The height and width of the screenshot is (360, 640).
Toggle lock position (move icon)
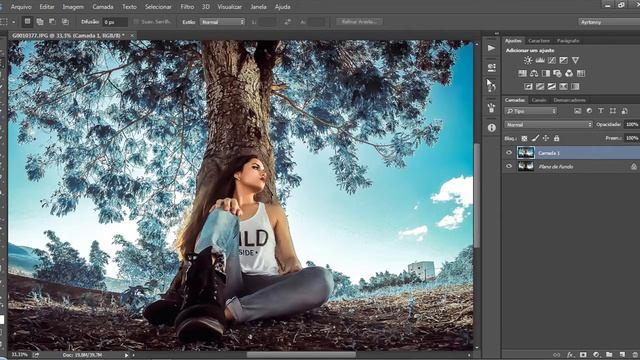pyautogui.click(x=546, y=138)
